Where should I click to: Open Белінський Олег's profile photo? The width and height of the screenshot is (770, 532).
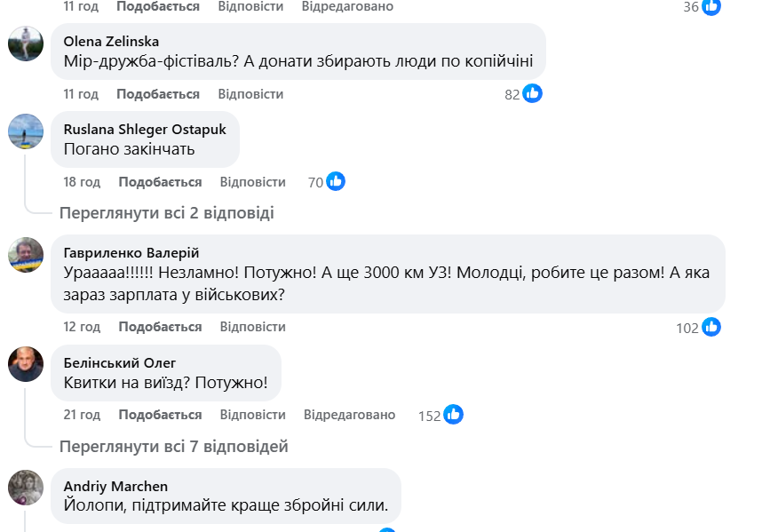[26, 364]
